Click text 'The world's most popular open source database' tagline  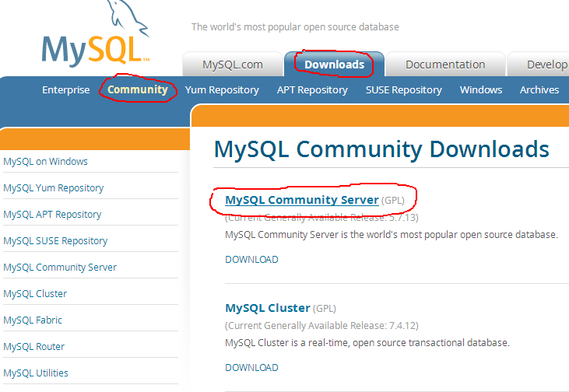[x=295, y=27]
